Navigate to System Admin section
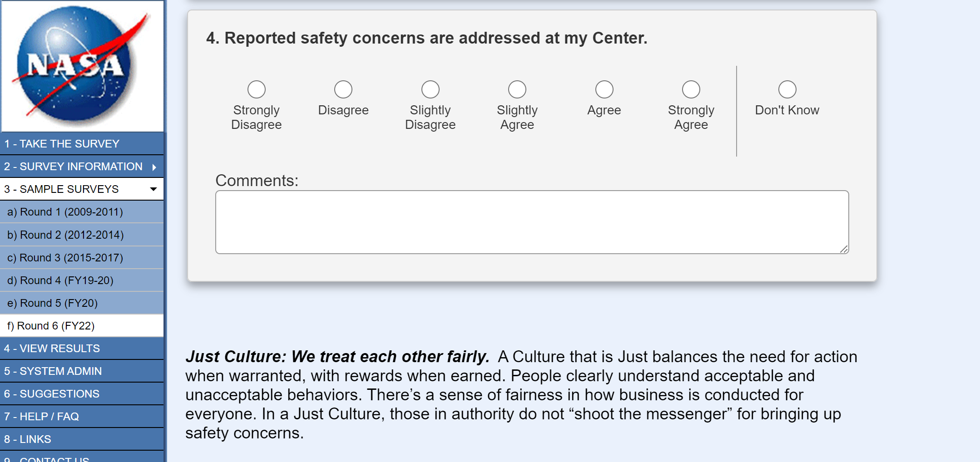980x462 pixels. point(53,371)
